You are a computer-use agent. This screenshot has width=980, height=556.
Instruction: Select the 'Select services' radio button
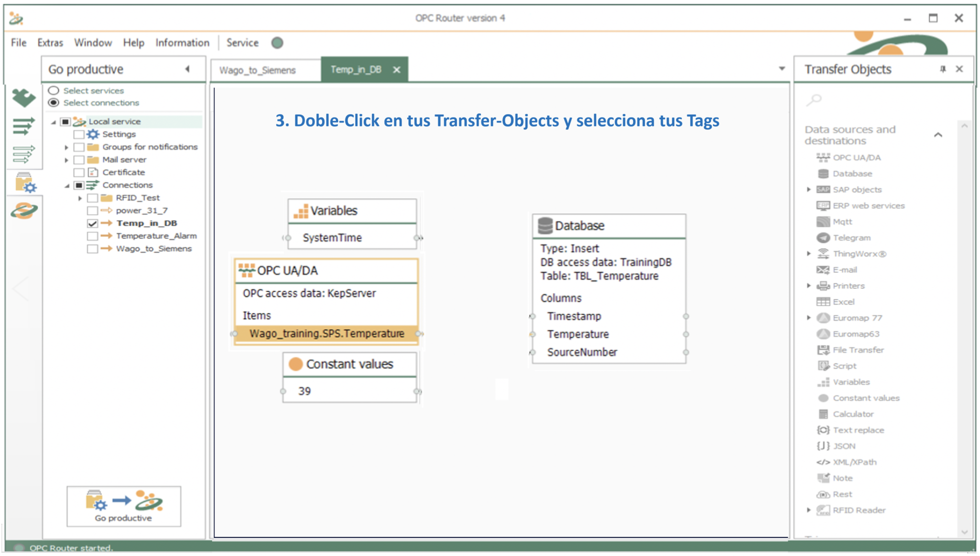[x=54, y=90]
